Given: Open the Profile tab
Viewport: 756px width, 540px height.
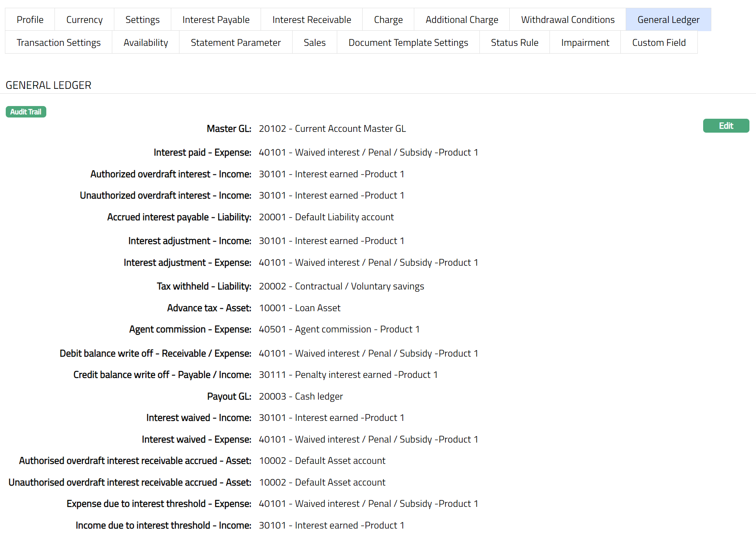Looking at the screenshot, I should (x=30, y=20).
